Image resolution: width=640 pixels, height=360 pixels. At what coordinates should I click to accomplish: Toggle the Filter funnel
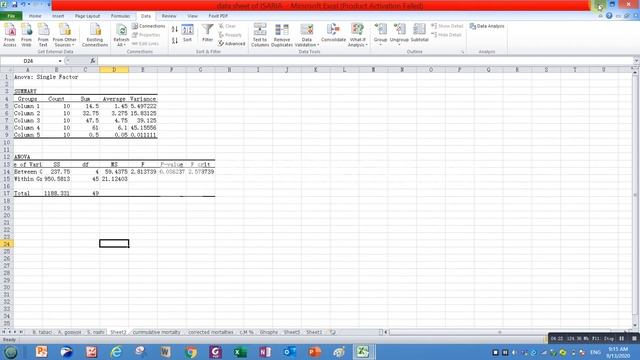pyautogui.click(x=207, y=33)
